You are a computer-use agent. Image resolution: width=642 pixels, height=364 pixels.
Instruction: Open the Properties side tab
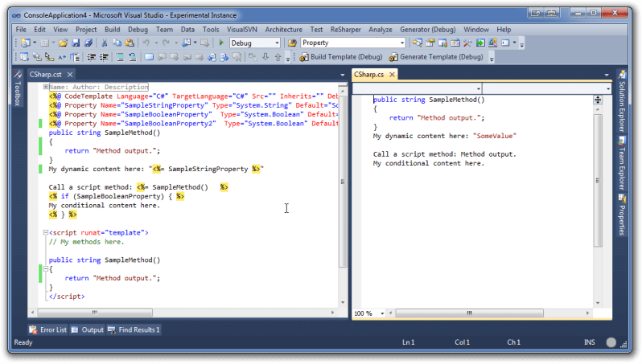pos(622,215)
